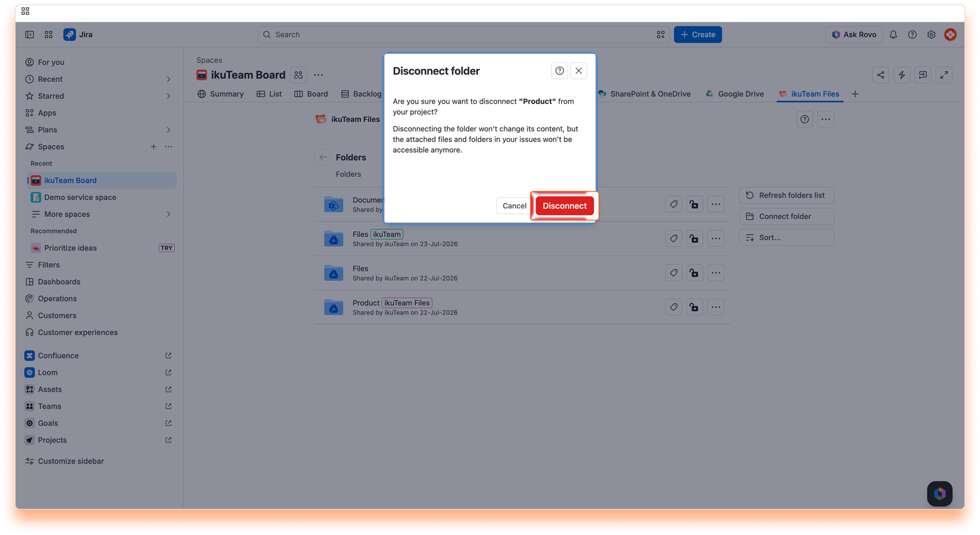Click the share icon in board header
This screenshot has height=535, width=980.
click(x=880, y=75)
